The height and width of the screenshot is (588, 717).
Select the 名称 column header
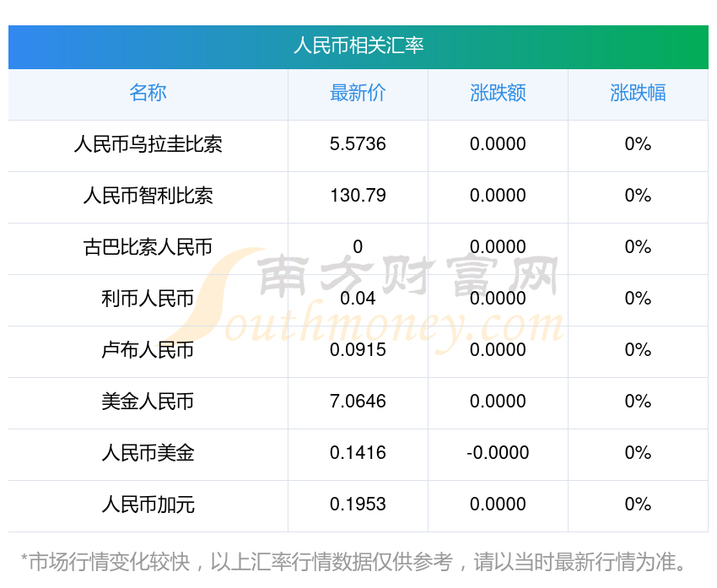148,93
